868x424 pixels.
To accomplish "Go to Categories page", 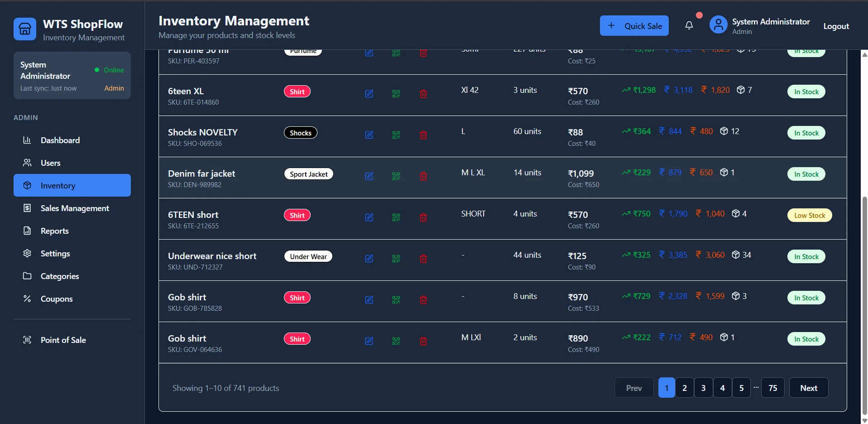I will tap(72, 276).
